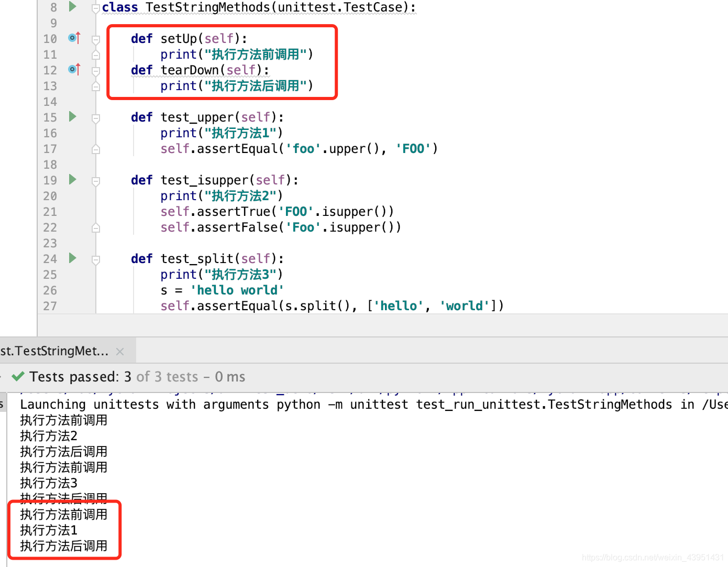Click line number 10 in the gutter
The height and width of the screenshot is (567, 728).
point(50,39)
